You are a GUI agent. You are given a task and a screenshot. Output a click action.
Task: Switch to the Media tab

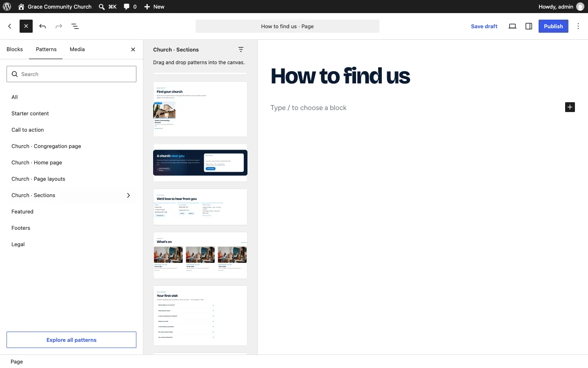(x=77, y=49)
